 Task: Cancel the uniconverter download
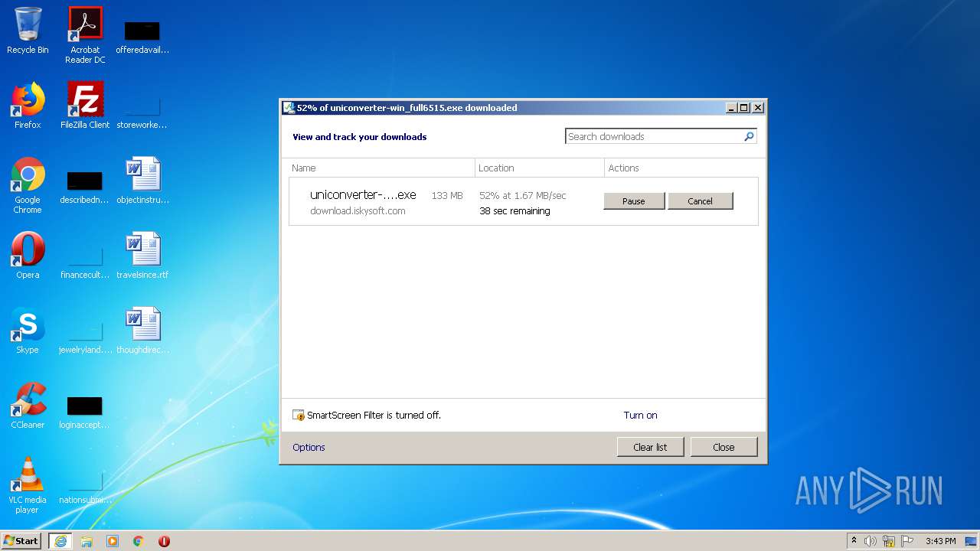pos(700,201)
